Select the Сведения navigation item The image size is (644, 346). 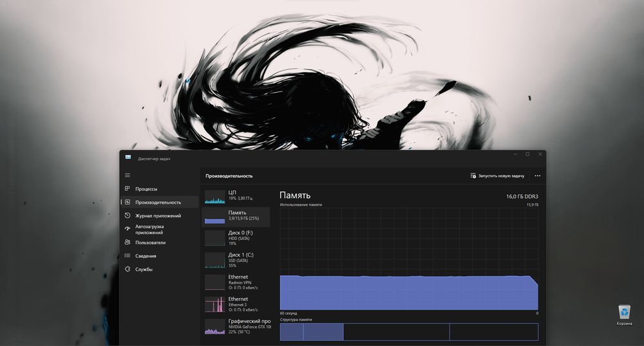point(159,256)
